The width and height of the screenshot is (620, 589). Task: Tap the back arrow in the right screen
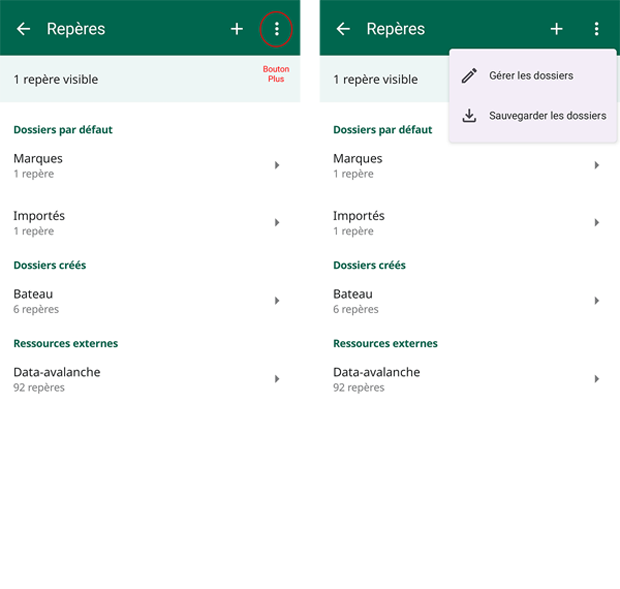pos(343,29)
